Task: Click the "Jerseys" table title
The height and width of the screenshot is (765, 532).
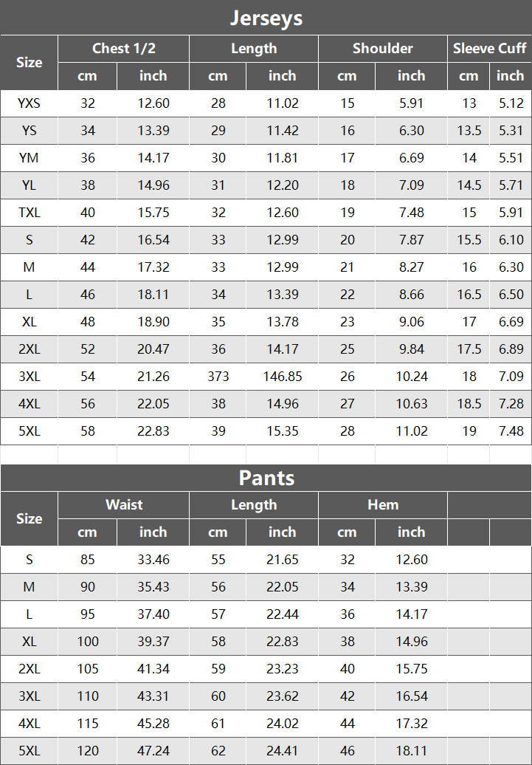Action: point(266,18)
